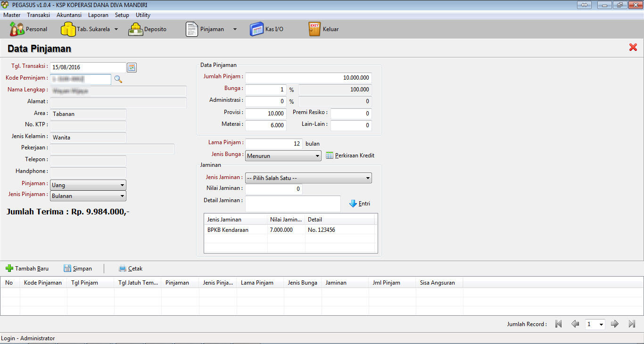Go to the first record page
This screenshot has height=344, width=644.
click(x=559, y=324)
